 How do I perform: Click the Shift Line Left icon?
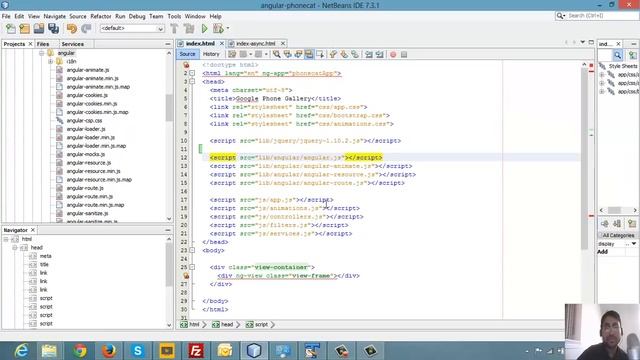click(369, 54)
